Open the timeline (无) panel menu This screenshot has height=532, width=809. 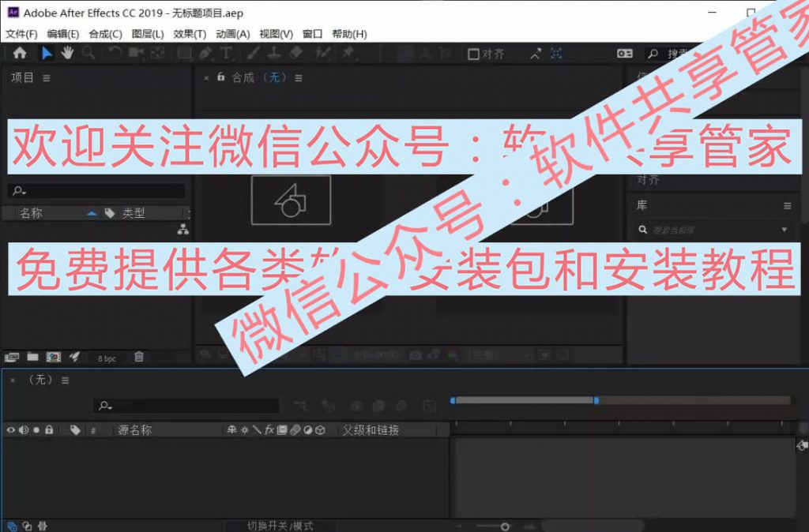click(x=65, y=380)
